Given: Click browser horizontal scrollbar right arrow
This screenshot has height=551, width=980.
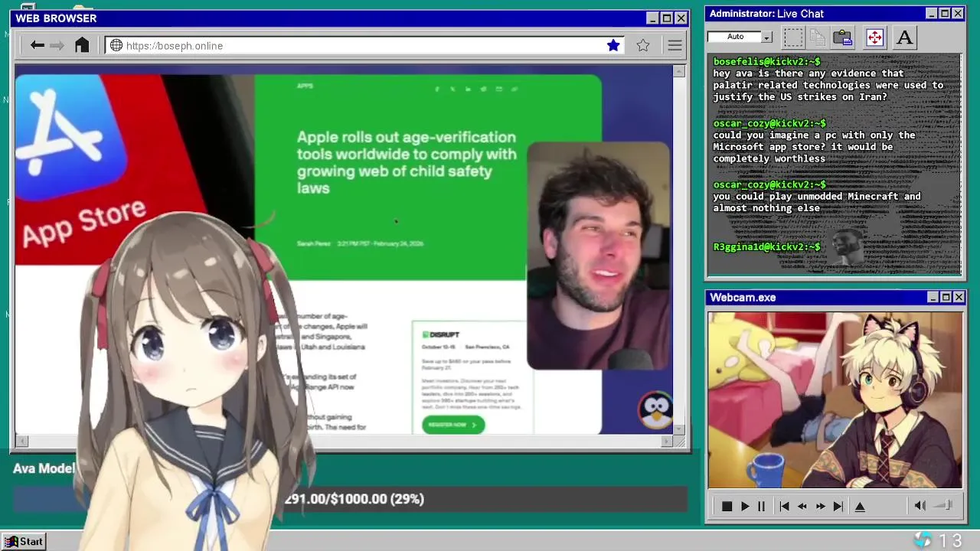Looking at the screenshot, I should (667, 441).
